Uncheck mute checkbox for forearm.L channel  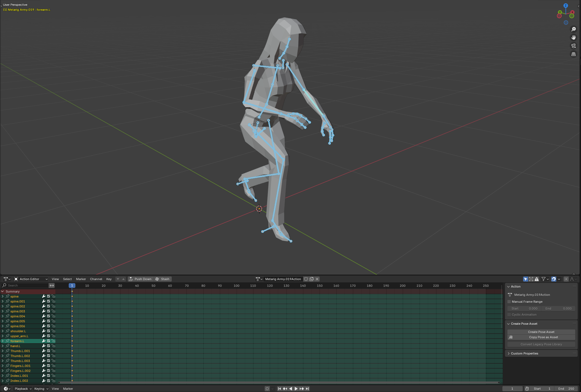pyautogui.click(x=48, y=341)
